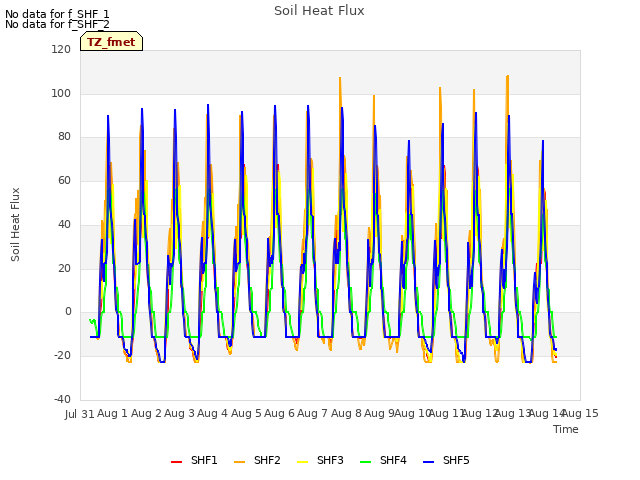Click the 40 y-axis tick label
Screen dimensions: 640x480
click(64, 224)
